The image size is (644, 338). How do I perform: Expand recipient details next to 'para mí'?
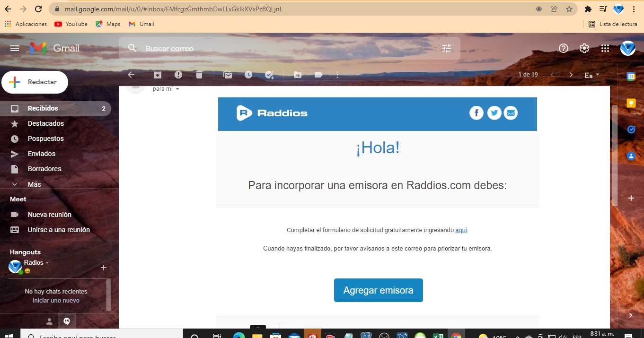177,89
